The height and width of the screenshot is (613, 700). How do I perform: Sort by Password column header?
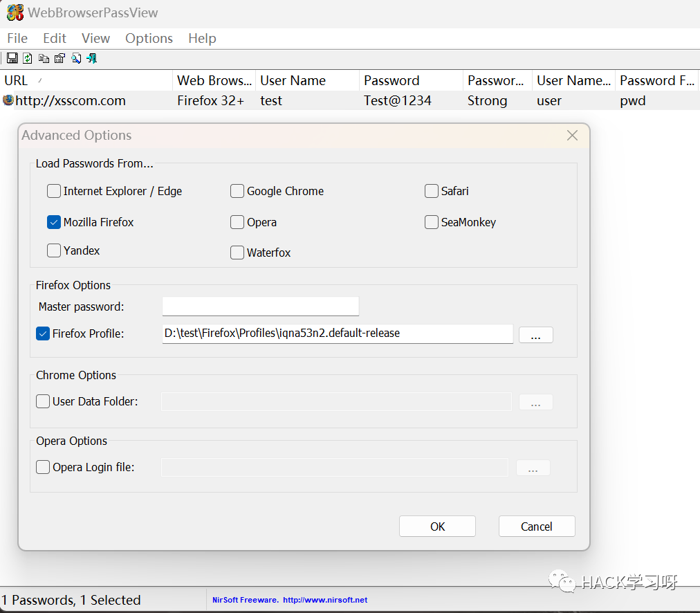click(x=411, y=80)
